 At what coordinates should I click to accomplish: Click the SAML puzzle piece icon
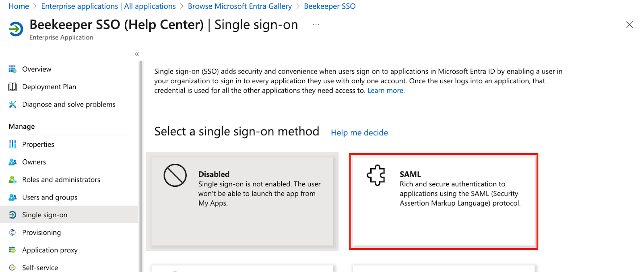tap(376, 175)
